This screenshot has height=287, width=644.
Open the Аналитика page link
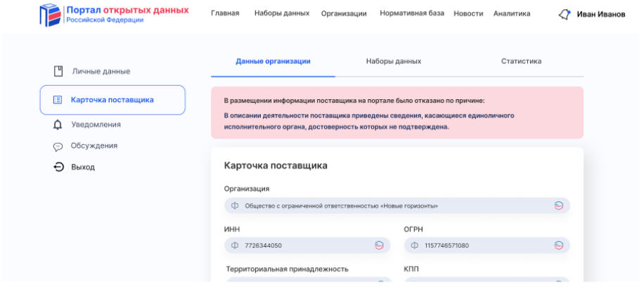pyautogui.click(x=511, y=13)
